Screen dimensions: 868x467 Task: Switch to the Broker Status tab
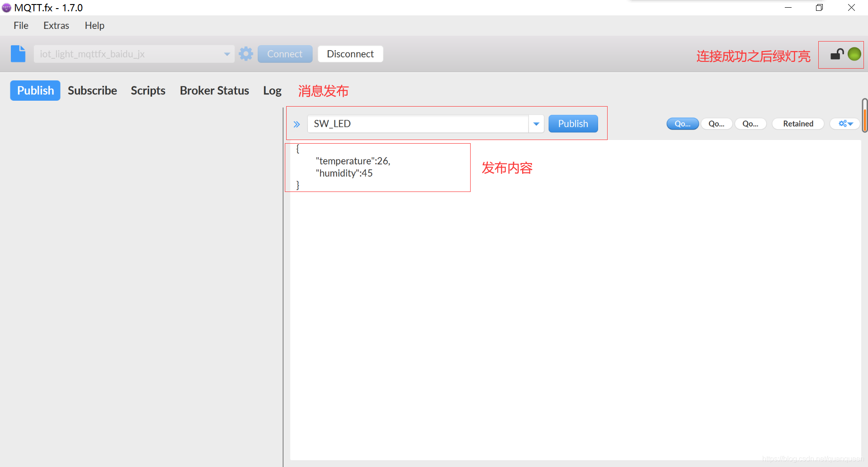[214, 90]
